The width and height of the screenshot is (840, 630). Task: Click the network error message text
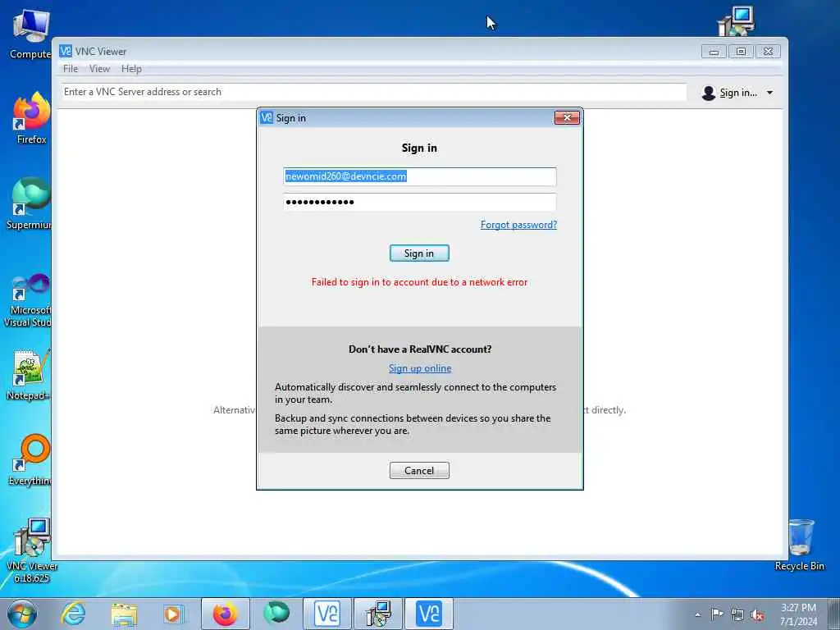click(x=419, y=282)
